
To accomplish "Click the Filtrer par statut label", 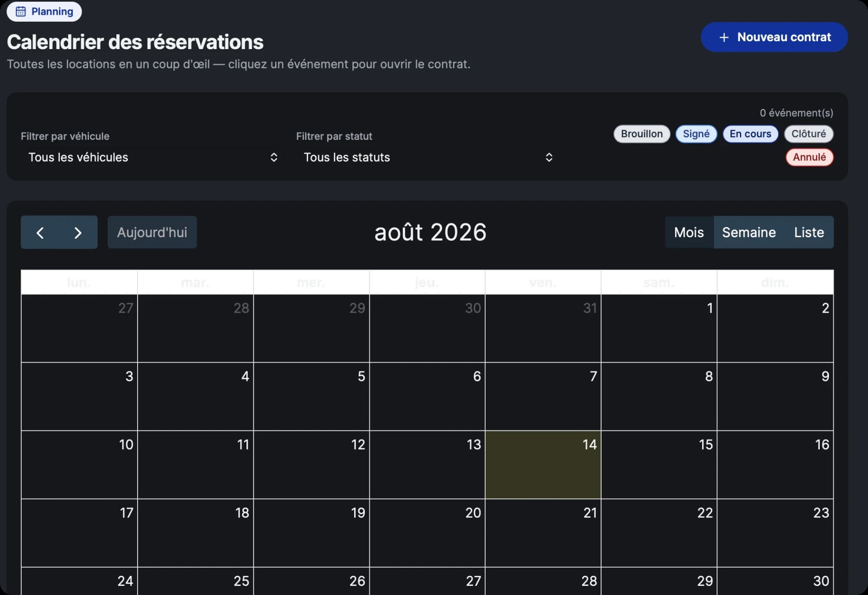I will 334,136.
